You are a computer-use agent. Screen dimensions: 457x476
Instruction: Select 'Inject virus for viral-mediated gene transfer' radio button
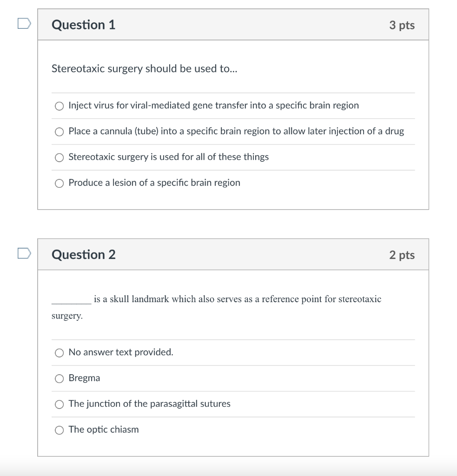tap(59, 106)
